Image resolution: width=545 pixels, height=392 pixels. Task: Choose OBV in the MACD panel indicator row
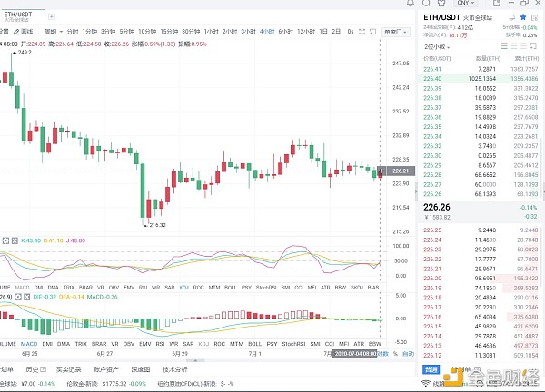[129, 344]
